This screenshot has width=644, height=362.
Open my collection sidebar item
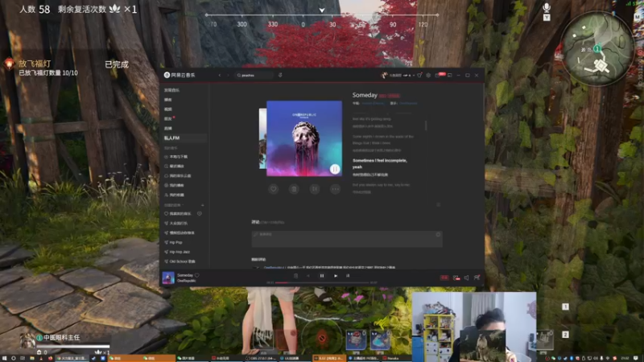pos(174,195)
